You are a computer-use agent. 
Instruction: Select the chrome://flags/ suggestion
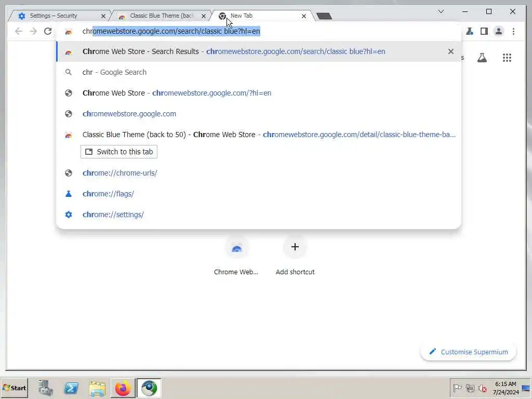(259, 194)
